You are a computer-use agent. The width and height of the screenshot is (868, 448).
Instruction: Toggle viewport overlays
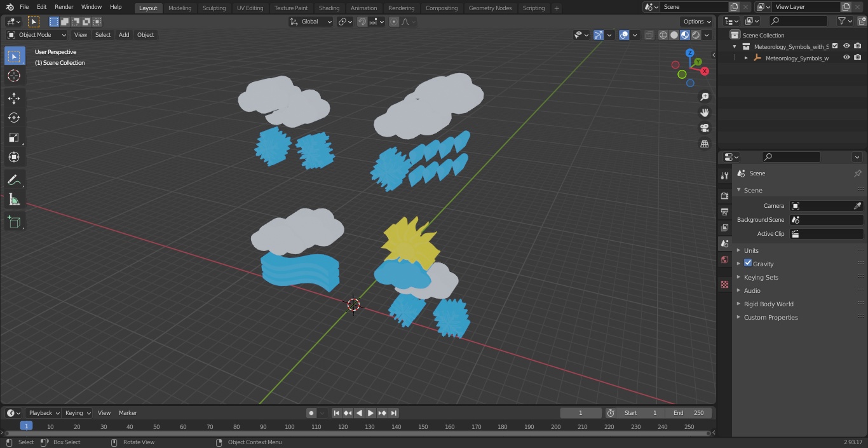624,35
